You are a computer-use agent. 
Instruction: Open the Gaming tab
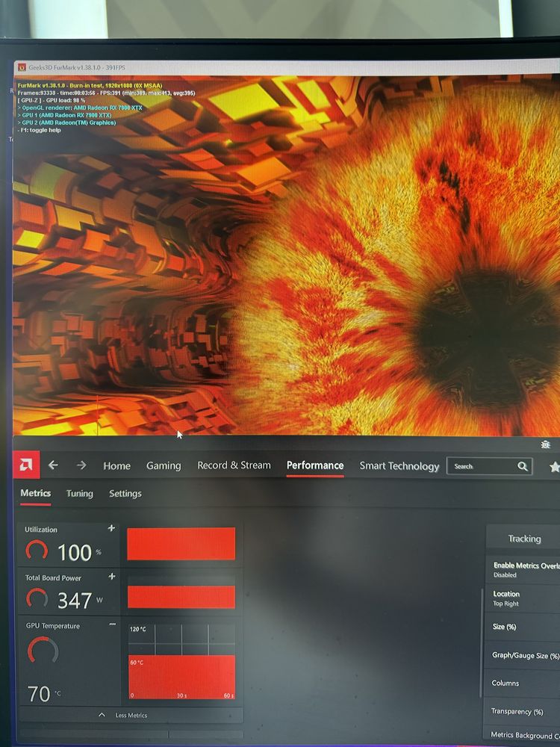pyautogui.click(x=164, y=466)
